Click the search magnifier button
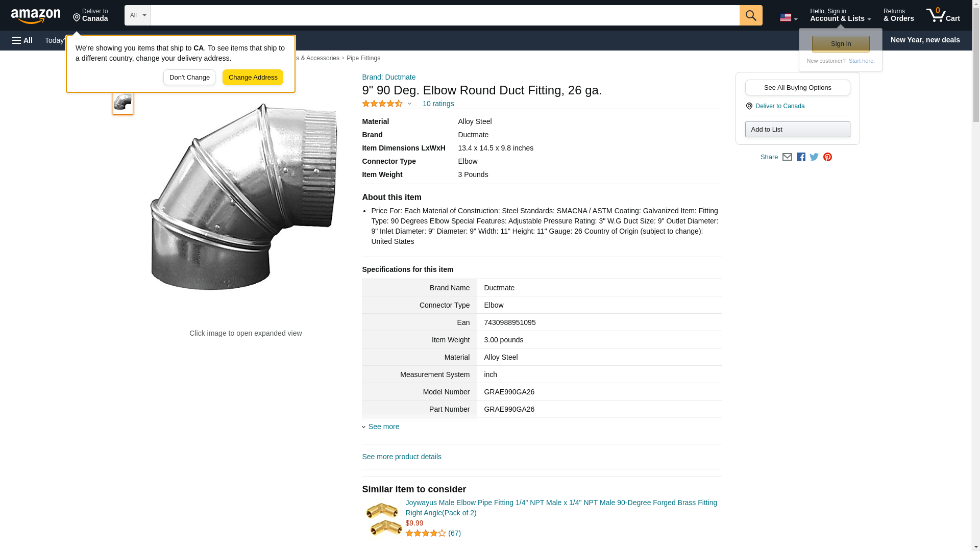 pos(750,15)
